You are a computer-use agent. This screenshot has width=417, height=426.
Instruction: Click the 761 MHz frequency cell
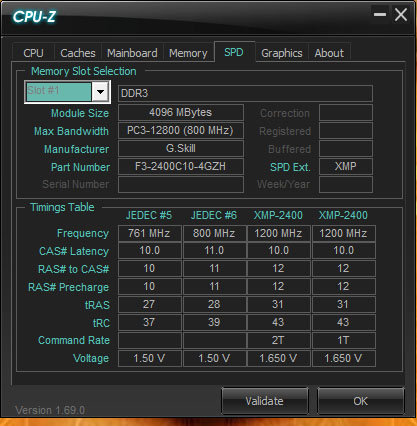149,233
